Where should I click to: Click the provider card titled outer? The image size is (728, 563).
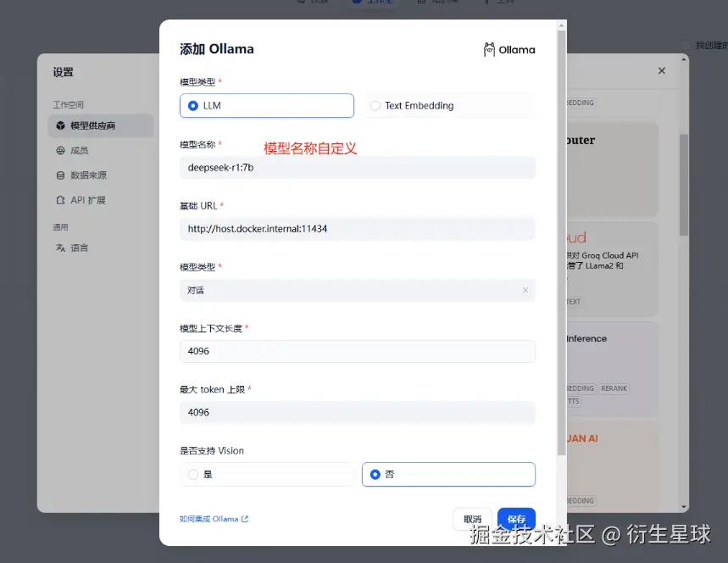pyautogui.click(x=612, y=170)
